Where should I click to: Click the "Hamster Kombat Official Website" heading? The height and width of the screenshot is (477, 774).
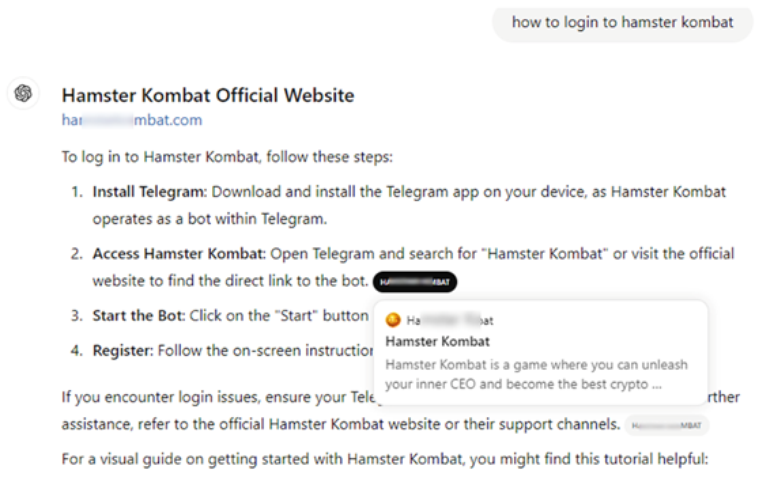tap(208, 96)
